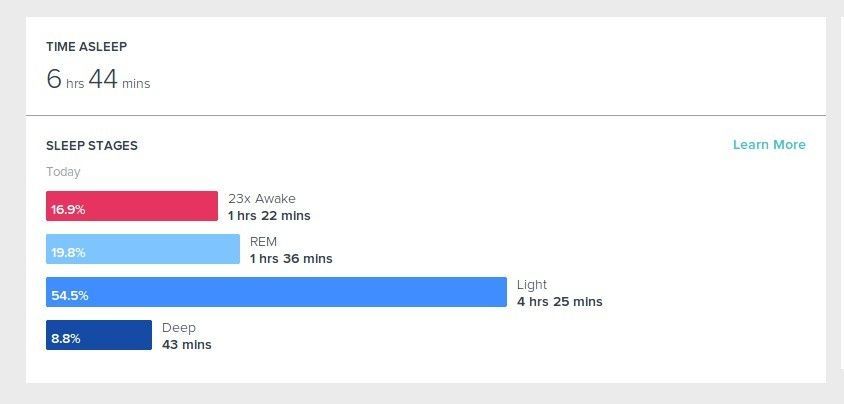Click the 1 hrs 36 mins REM duration

point(291,259)
